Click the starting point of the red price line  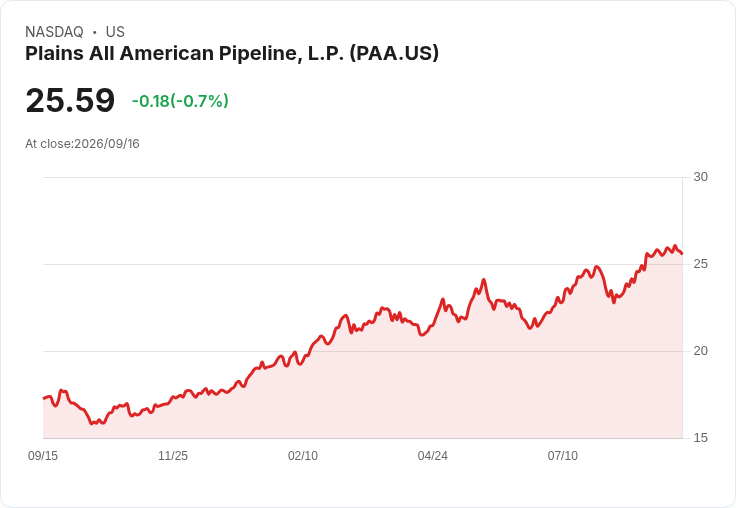click(44, 398)
